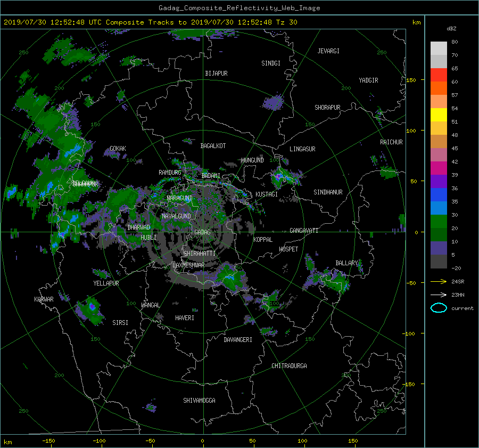The width and height of the screenshot is (479, 448).
Task: Click the dBZ legend heading
Action: point(451,29)
